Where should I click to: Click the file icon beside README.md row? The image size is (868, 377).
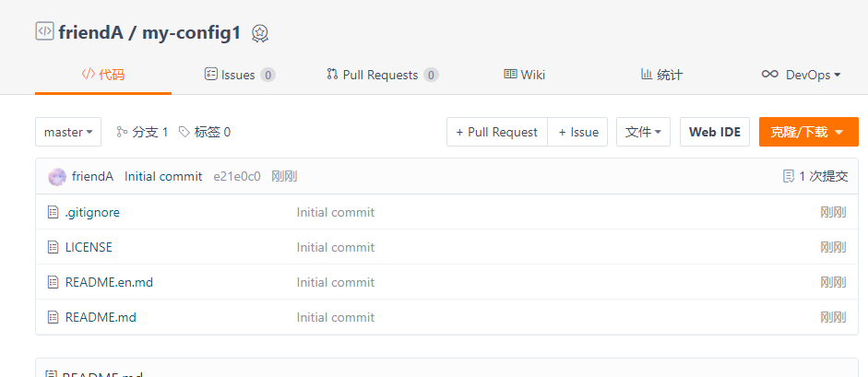coord(54,317)
